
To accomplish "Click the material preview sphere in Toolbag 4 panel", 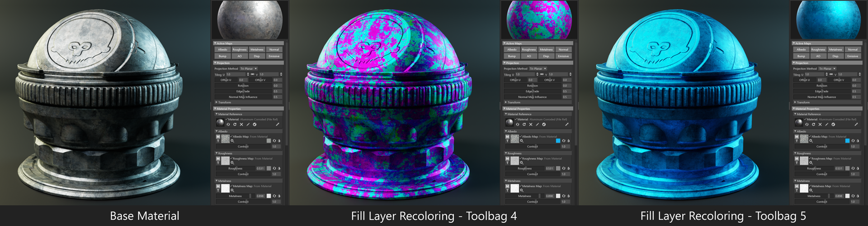I will (x=539, y=19).
